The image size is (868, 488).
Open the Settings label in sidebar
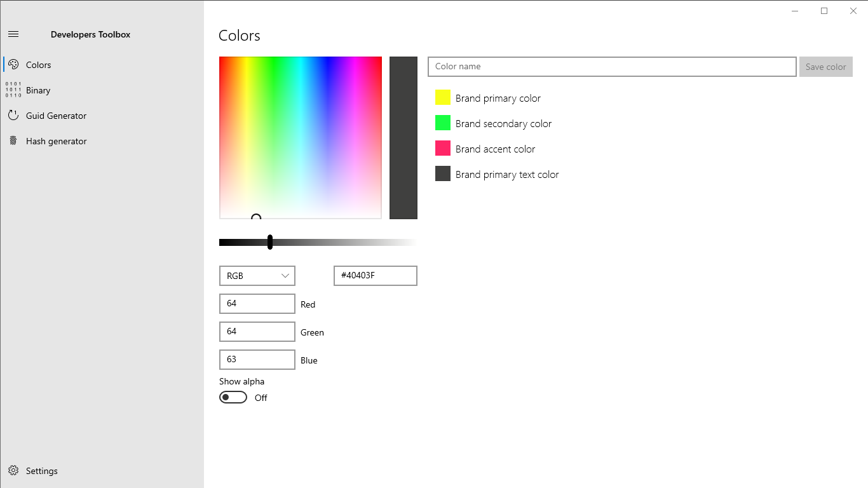(42, 471)
